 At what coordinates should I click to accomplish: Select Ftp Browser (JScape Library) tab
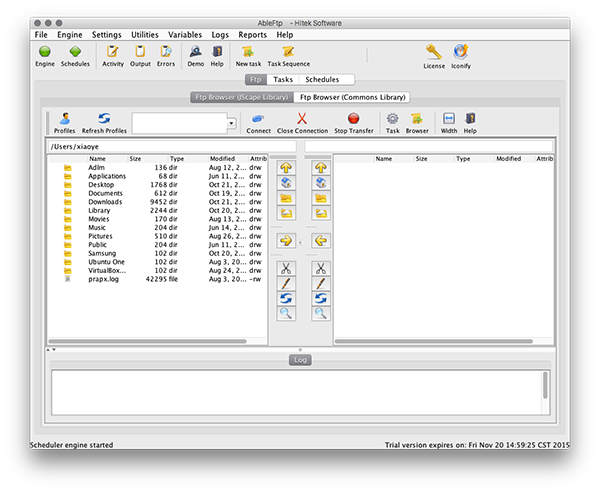[242, 97]
